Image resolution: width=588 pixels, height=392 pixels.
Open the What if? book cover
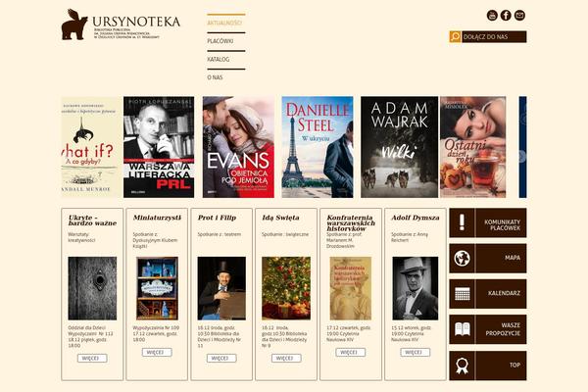tap(92, 147)
